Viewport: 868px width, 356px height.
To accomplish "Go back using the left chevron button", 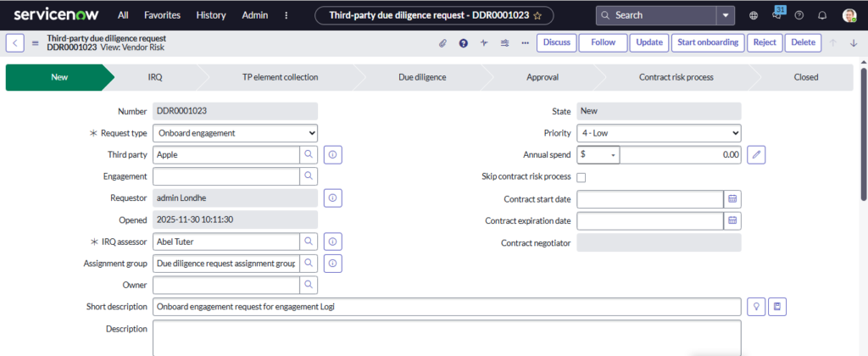I will point(15,43).
